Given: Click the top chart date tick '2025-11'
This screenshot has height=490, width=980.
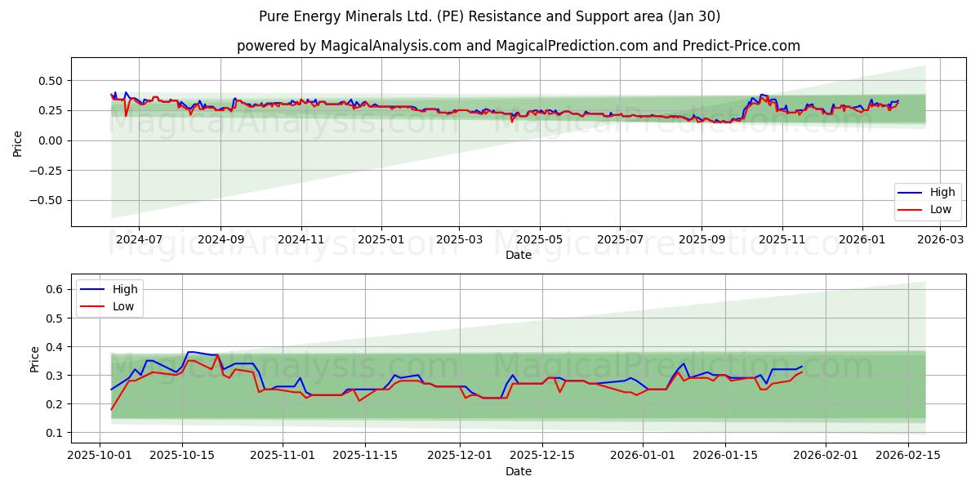Looking at the screenshot, I should click(782, 240).
